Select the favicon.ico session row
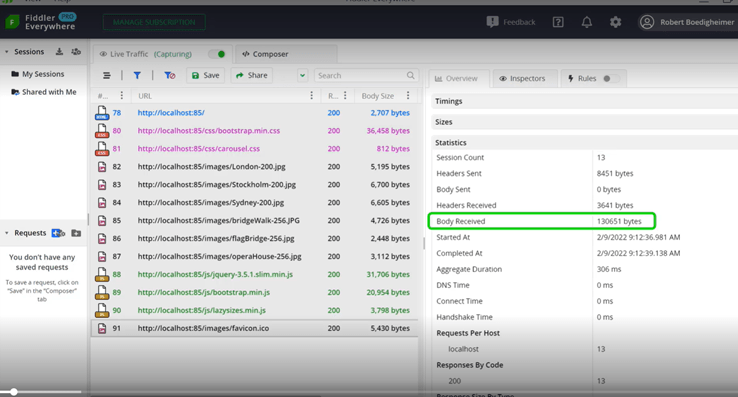The height and width of the screenshot is (397, 738). tap(254, 328)
